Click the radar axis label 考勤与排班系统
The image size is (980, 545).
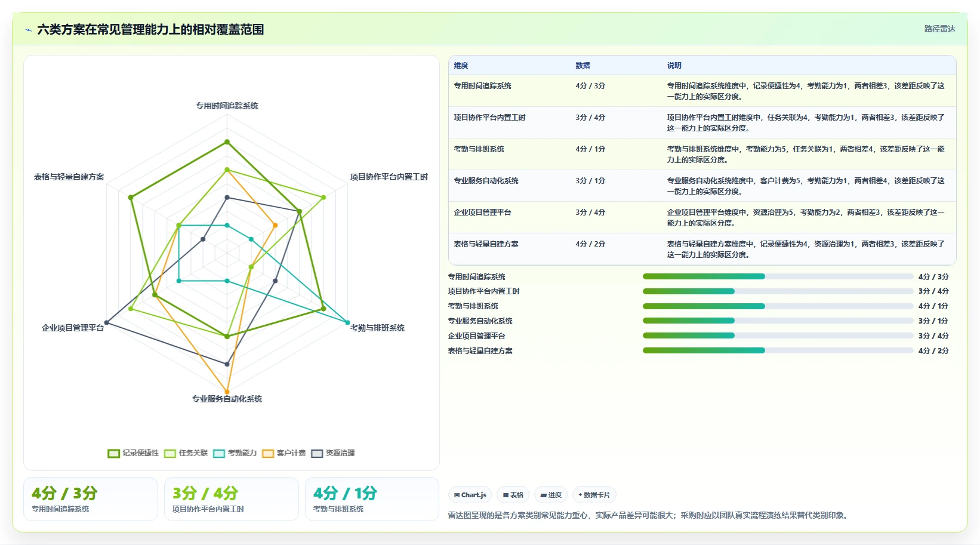(377, 328)
